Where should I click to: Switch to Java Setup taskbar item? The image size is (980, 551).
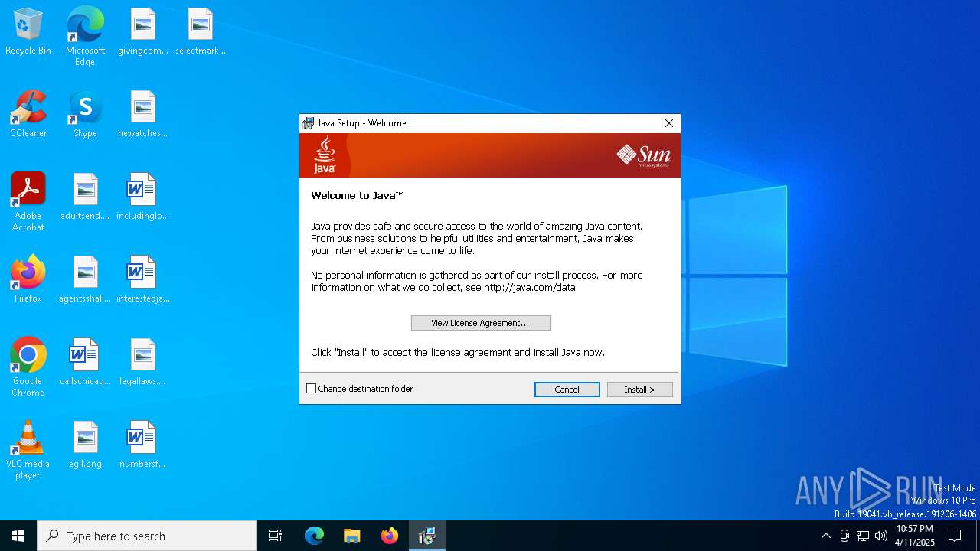[x=427, y=536]
